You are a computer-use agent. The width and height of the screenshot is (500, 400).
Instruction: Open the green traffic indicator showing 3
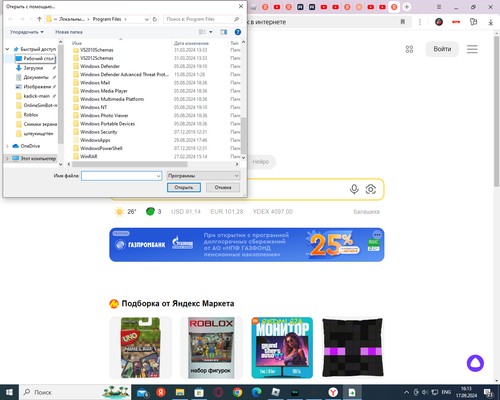coord(154,212)
